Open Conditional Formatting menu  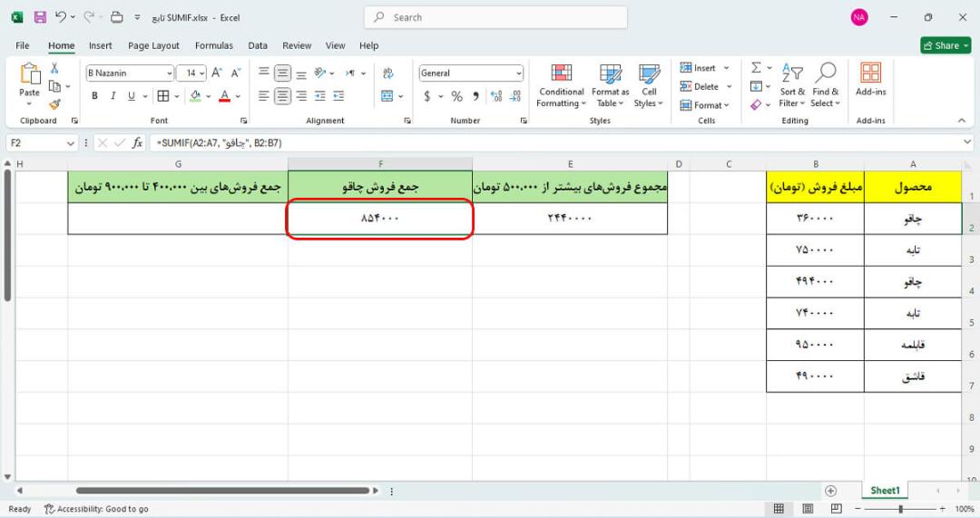coord(562,85)
